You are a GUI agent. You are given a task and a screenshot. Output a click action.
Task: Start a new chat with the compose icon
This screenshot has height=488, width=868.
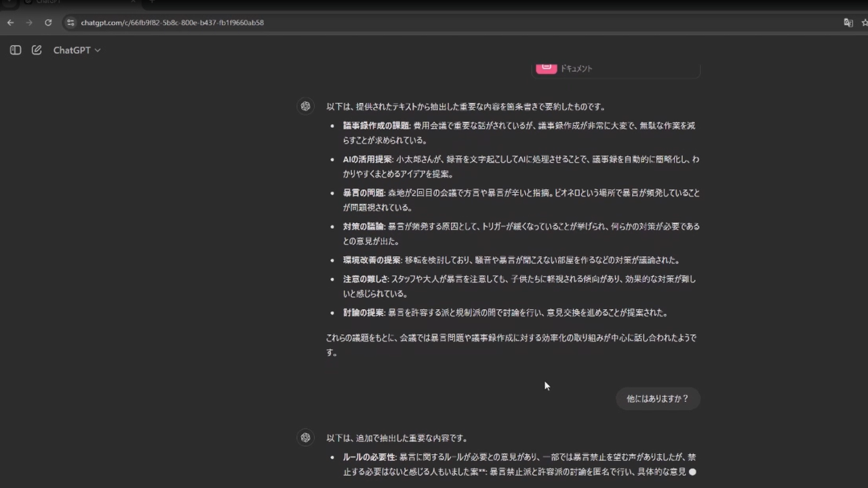tap(37, 50)
